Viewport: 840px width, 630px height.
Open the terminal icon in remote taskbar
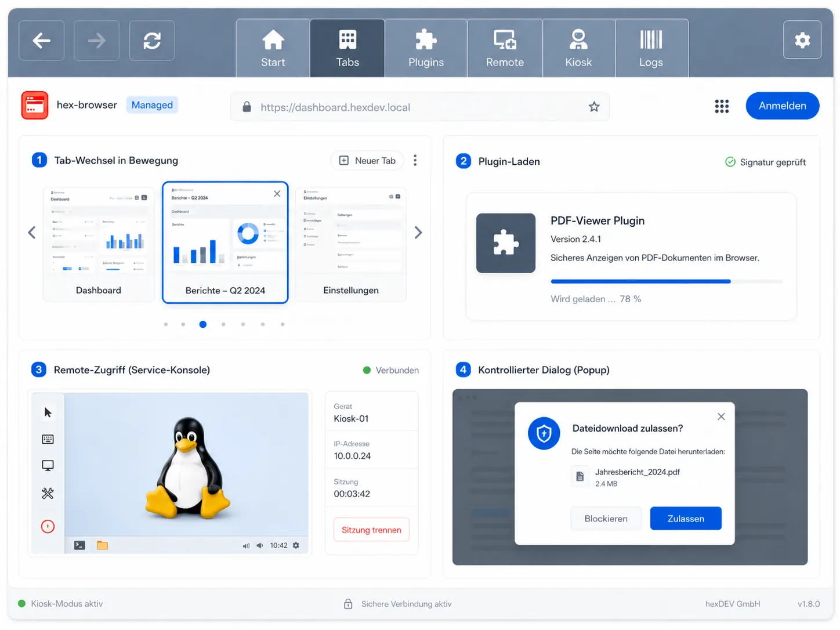pos(80,545)
